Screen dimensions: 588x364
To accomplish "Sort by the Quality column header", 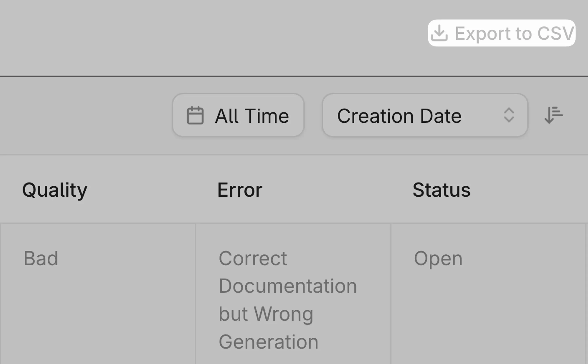I will point(55,190).
